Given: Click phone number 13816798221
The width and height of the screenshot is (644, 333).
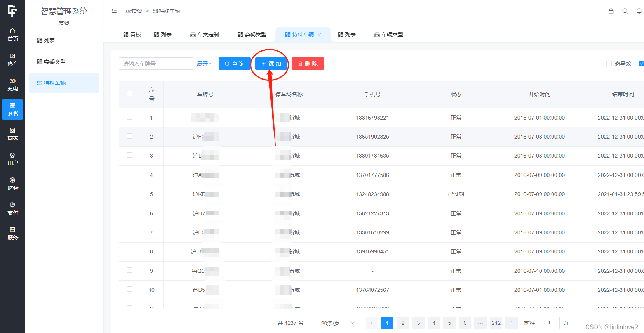Looking at the screenshot, I should (x=372, y=118).
